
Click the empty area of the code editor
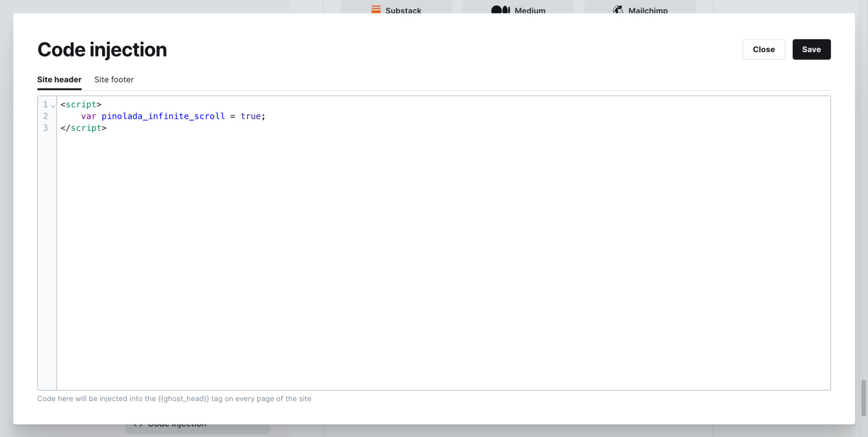(x=434, y=260)
